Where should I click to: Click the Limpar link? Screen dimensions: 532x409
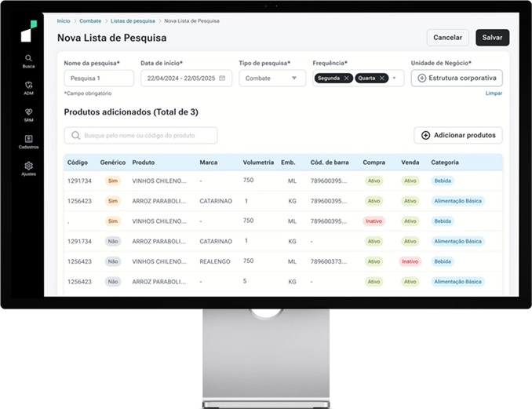click(x=494, y=93)
